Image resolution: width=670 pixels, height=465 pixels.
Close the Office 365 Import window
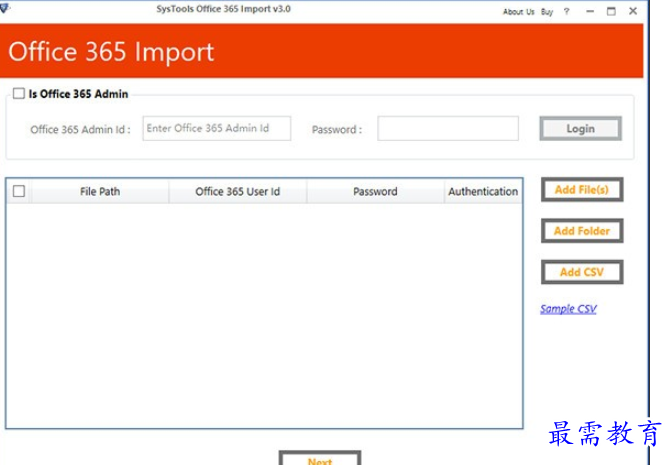coord(633,11)
